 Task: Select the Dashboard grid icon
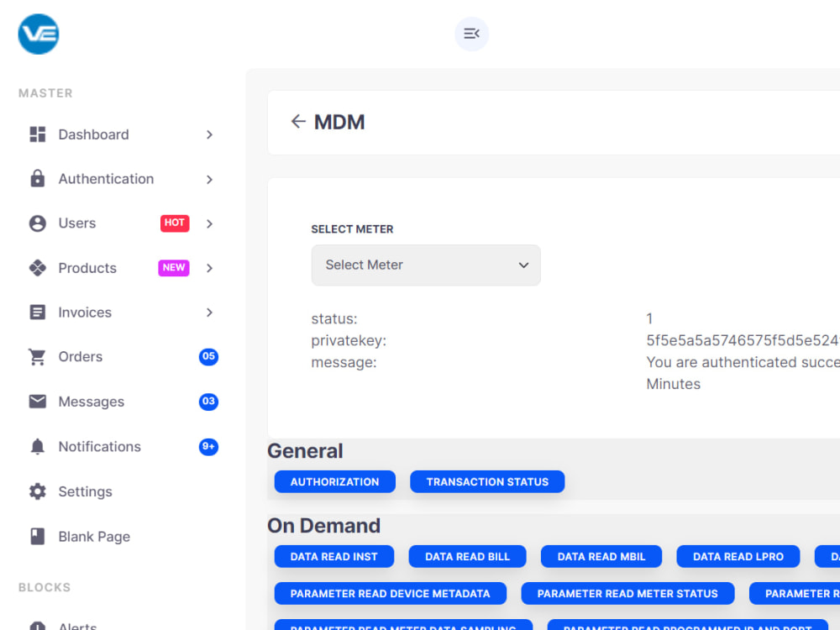(37, 134)
